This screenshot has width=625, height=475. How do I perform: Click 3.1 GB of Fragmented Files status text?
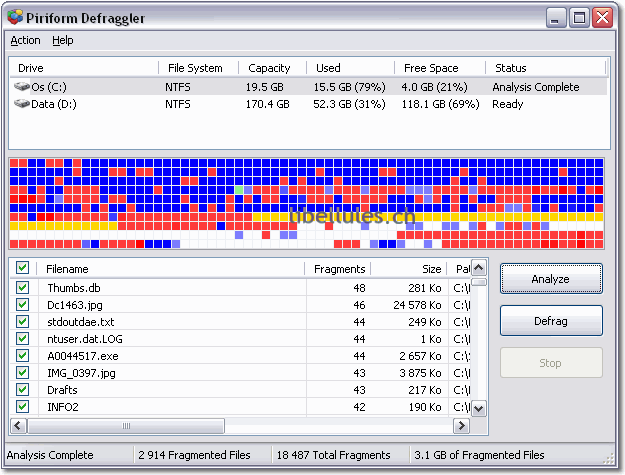click(x=479, y=455)
